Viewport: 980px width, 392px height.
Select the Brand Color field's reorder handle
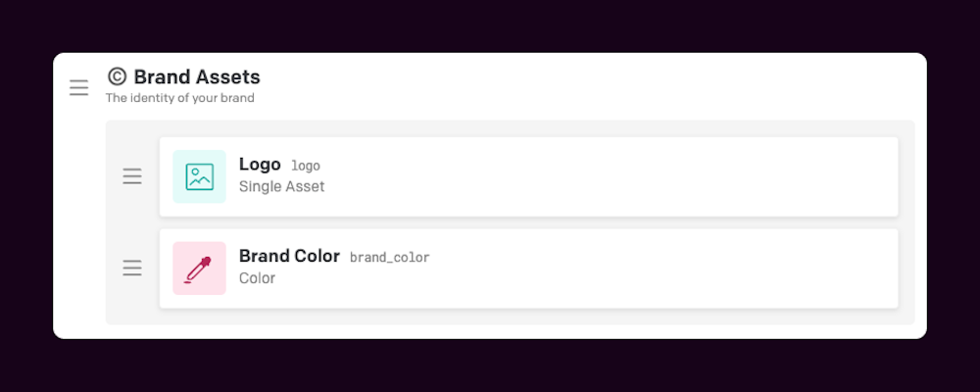(x=132, y=269)
